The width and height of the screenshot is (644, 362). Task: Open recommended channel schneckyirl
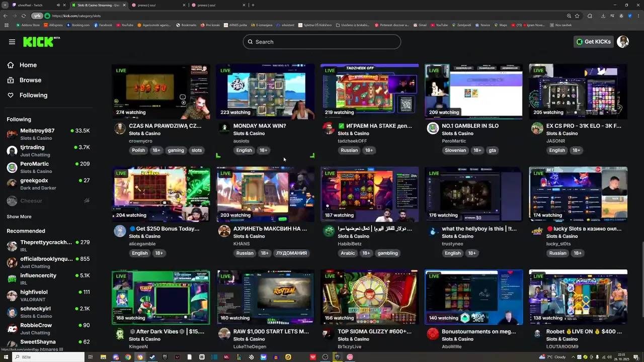coord(48,312)
